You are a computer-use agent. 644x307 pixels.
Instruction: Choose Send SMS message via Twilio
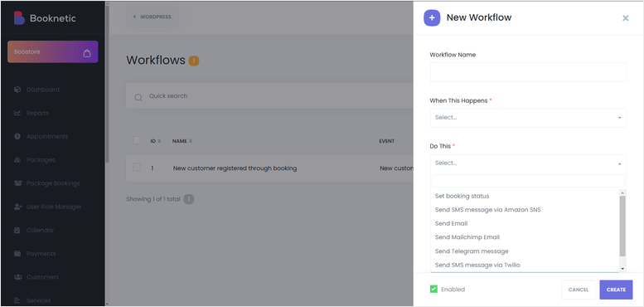tap(525, 265)
